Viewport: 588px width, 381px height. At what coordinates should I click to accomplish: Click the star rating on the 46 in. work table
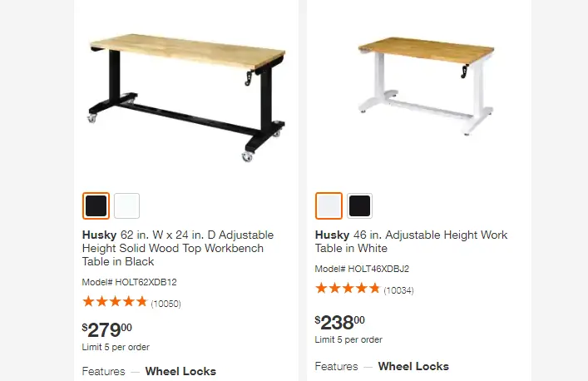[348, 289]
